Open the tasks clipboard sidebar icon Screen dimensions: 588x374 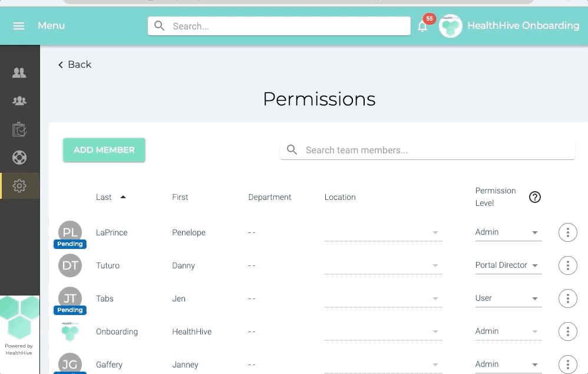pyautogui.click(x=19, y=129)
